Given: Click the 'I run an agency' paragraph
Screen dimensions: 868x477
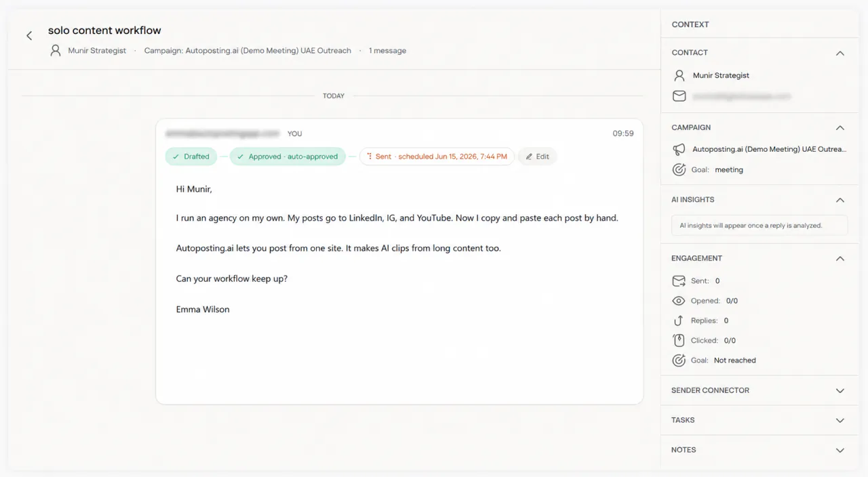Looking at the screenshot, I should (x=397, y=218).
